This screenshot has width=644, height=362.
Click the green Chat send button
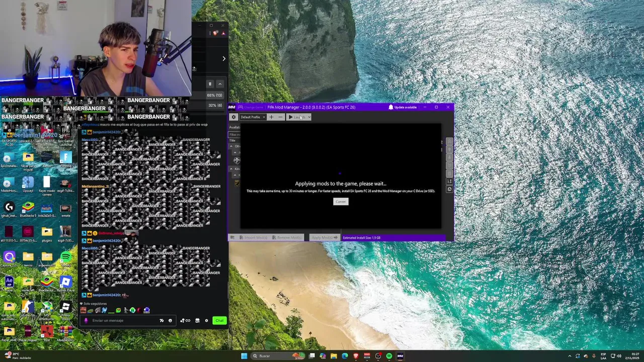(219, 320)
